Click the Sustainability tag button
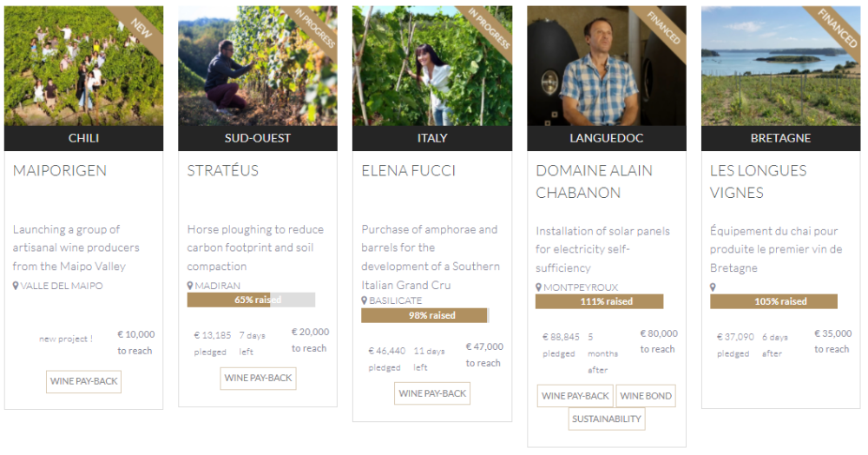The image size is (868, 455). (x=608, y=419)
